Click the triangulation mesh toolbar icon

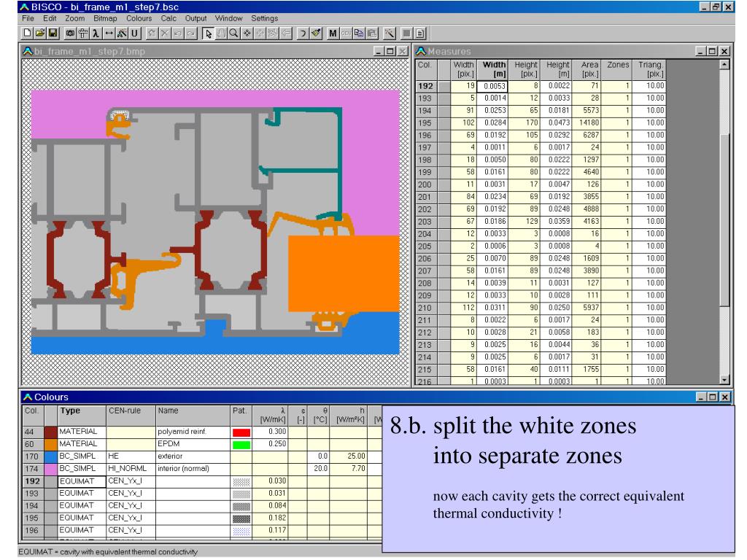click(x=122, y=33)
